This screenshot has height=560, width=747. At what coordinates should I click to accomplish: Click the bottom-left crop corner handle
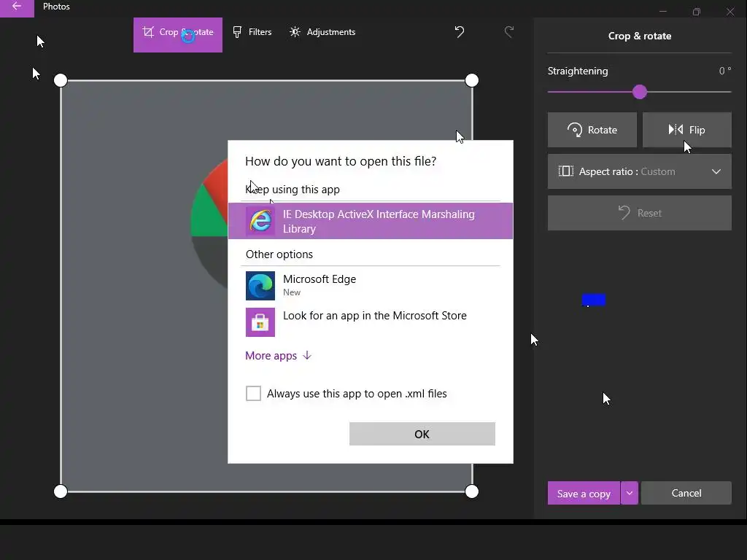tap(61, 491)
